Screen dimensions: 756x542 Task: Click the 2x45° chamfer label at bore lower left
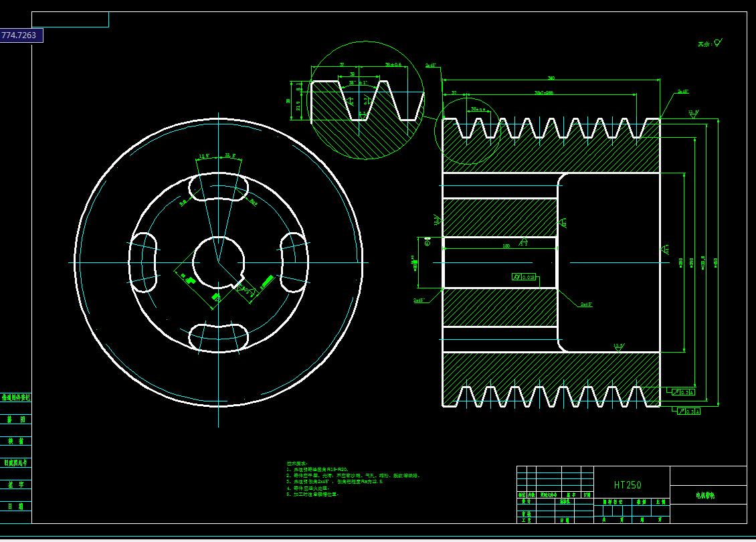click(x=419, y=300)
